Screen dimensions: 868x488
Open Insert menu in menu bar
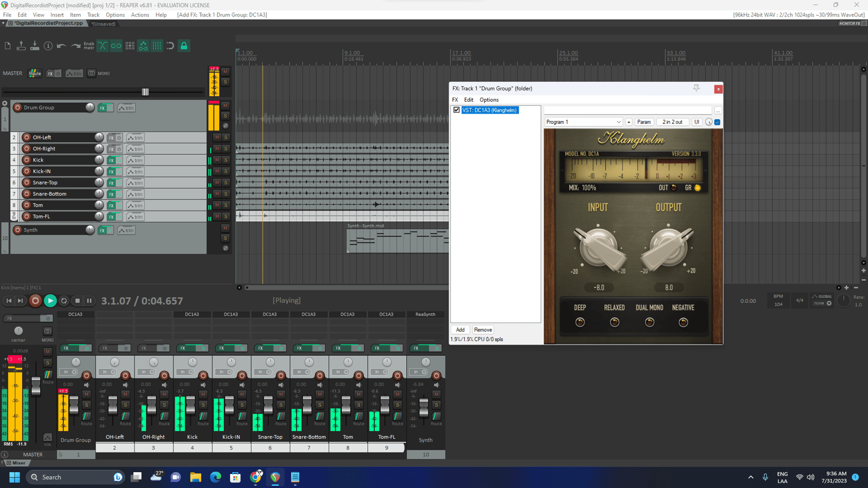click(57, 15)
